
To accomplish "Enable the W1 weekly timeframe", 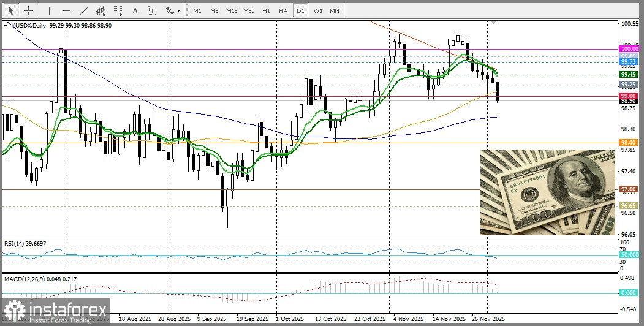I will [x=317, y=10].
